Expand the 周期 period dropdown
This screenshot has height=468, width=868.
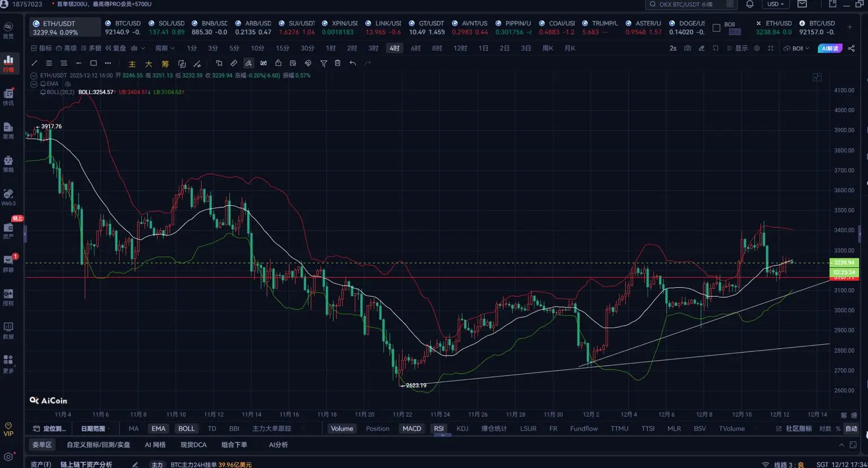coord(165,49)
